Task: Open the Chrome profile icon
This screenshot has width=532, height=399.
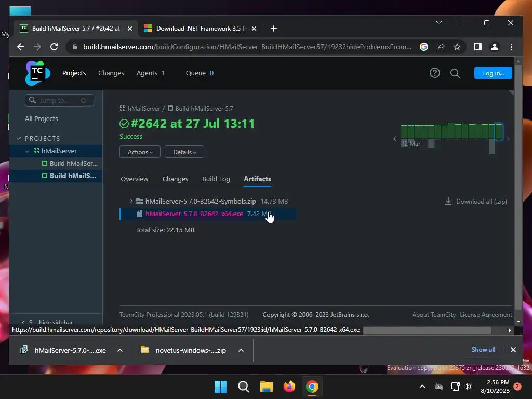Action: tap(495, 47)
